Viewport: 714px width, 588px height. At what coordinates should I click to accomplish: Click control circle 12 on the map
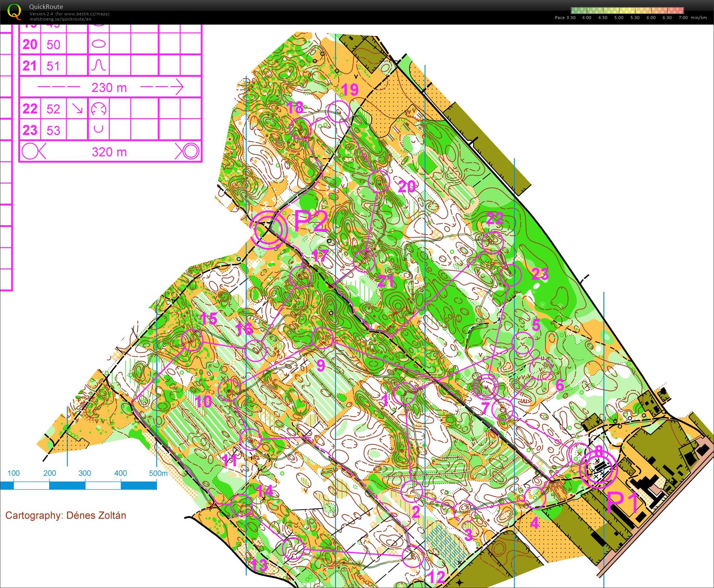pyautogui.click(x=413, y=557)
